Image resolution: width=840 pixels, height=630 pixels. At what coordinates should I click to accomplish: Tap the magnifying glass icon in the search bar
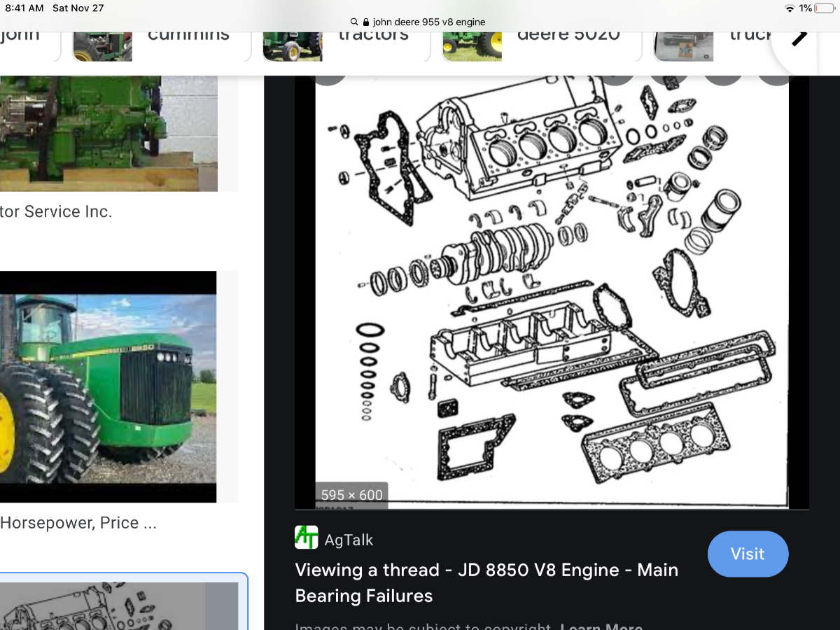click(356, 22)
